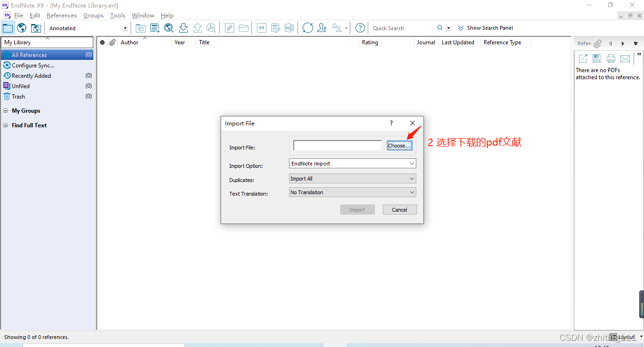Click the Import button in dialog
644x347 pixels.
click(x=357, y=210)
